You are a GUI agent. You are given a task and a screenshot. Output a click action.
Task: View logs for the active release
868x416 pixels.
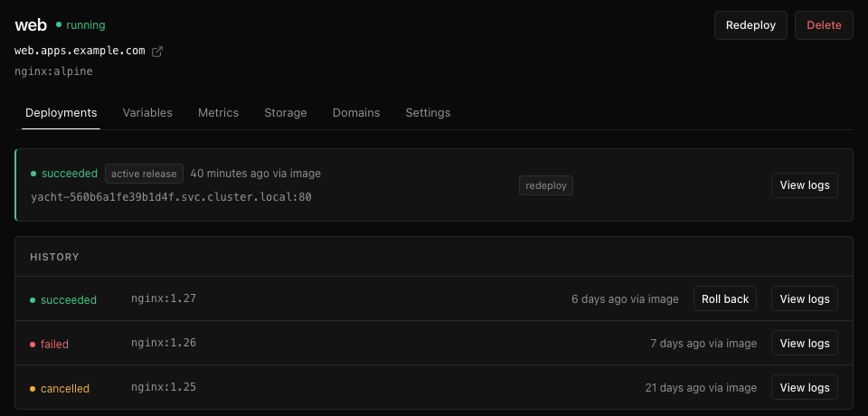[805, 185]
